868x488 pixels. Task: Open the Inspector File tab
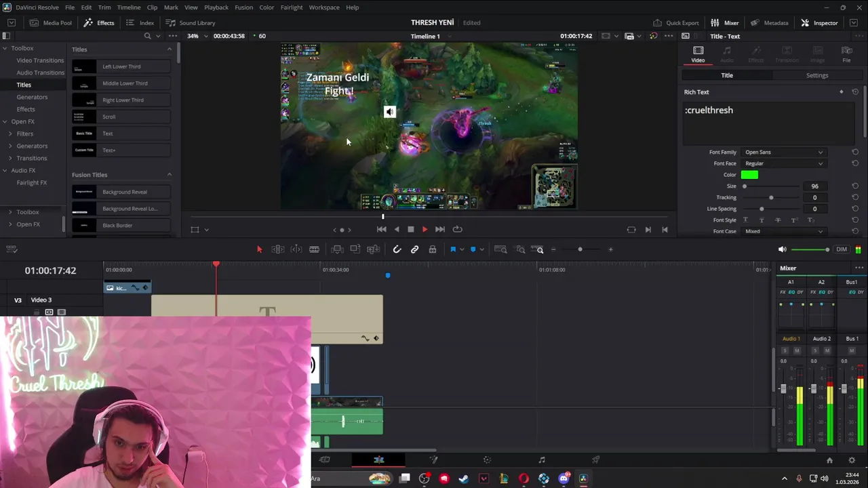(846, 54)
